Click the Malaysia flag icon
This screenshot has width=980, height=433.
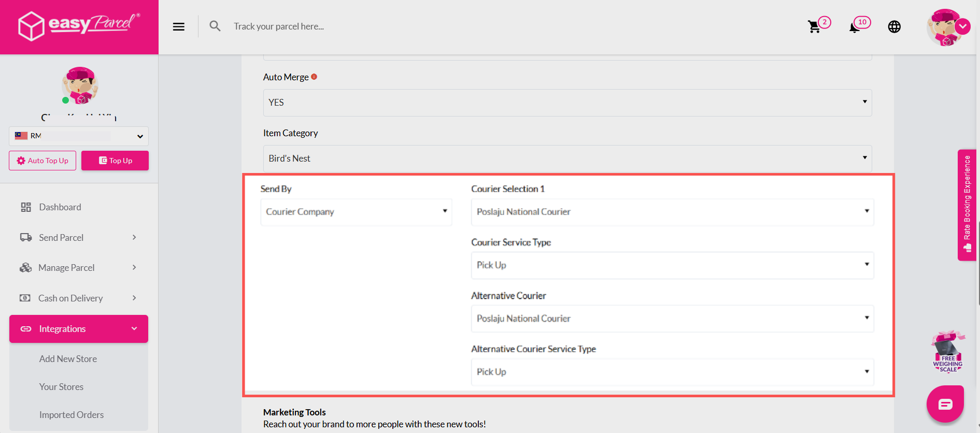(x=21, y=136)
